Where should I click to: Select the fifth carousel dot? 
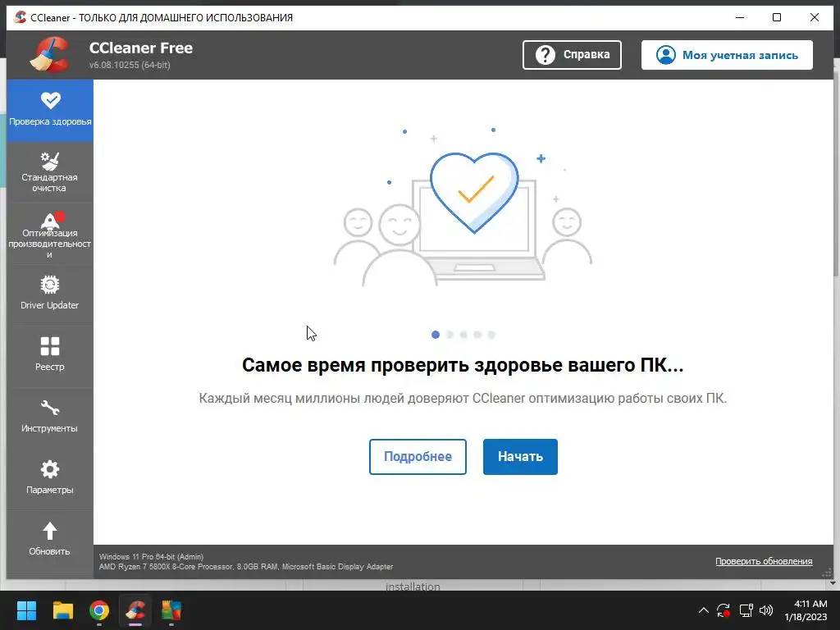click(491, 335)
